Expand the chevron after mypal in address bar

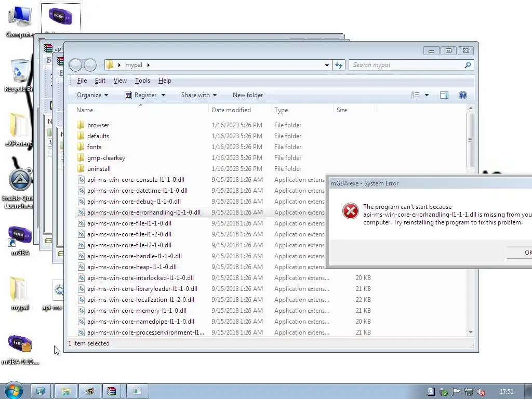pos(148,65)
